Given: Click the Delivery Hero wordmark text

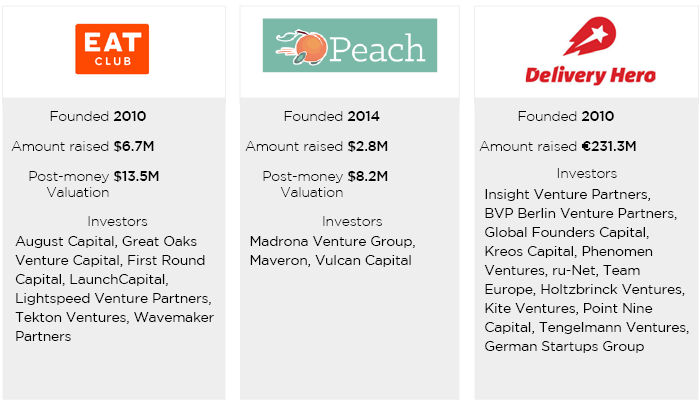Looking at the screenshot, I should click(x=590, y=75).
